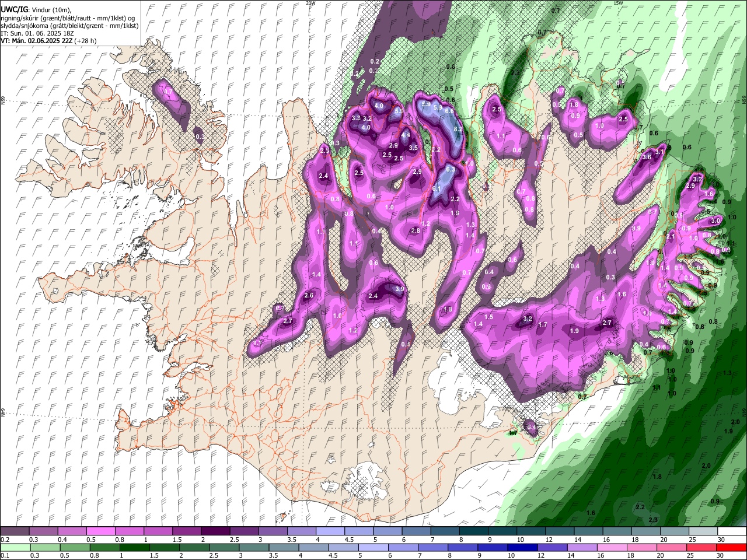Click the 'rigning/skúrir' line in the header
747x560 pixels.
coord(68,18)
